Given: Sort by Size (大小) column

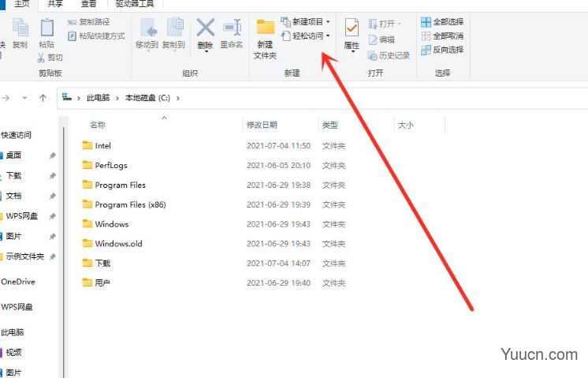Looking at the screenshot, I should pos(406,125).
